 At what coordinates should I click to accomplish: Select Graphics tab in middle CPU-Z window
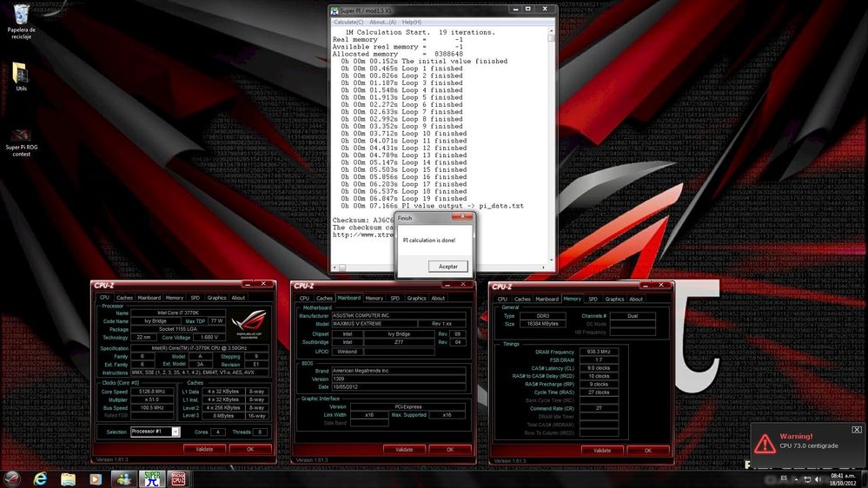click(416, 298)
